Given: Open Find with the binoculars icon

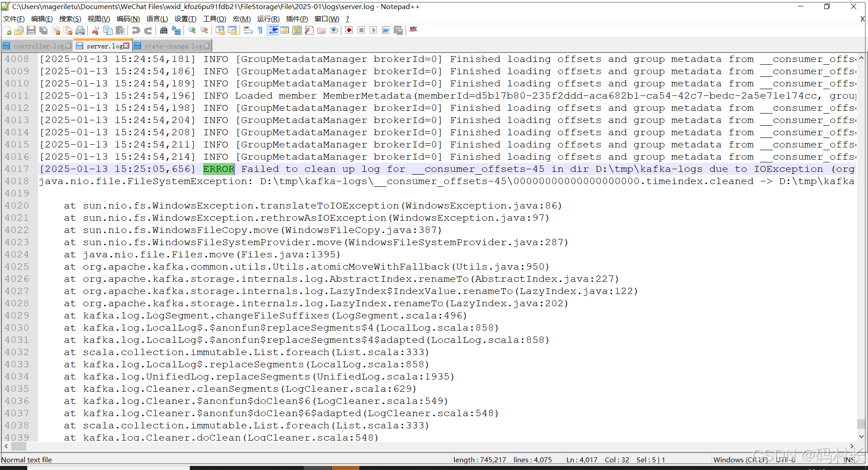Looking at the screenshot, I should point(164,30).
